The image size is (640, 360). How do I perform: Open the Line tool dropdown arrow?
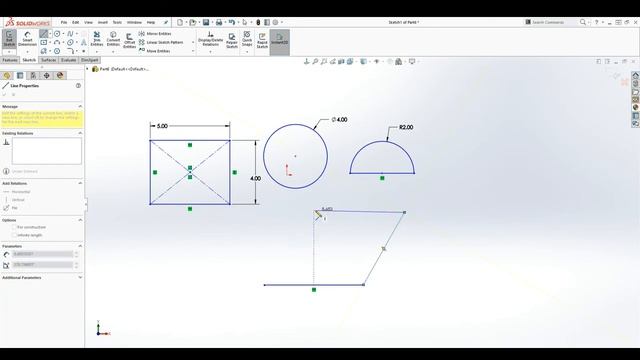click(50, 33)
